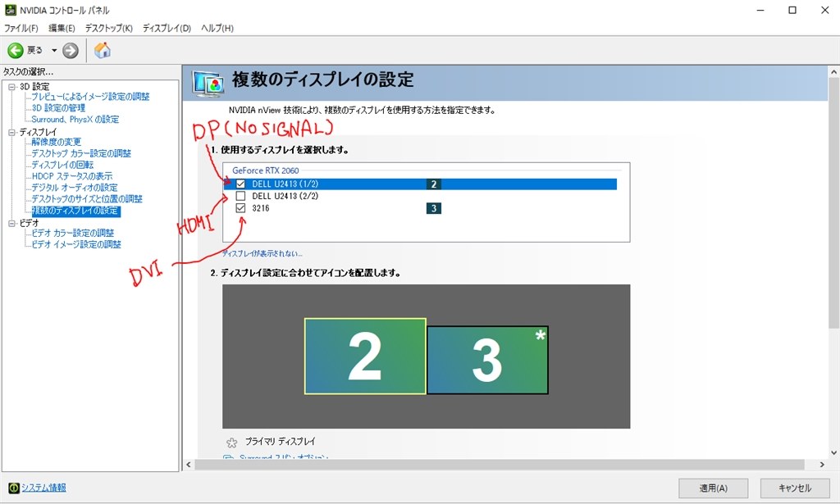Click the multiple displays header icon
The image size is (840, 504).
click(208, 84)
